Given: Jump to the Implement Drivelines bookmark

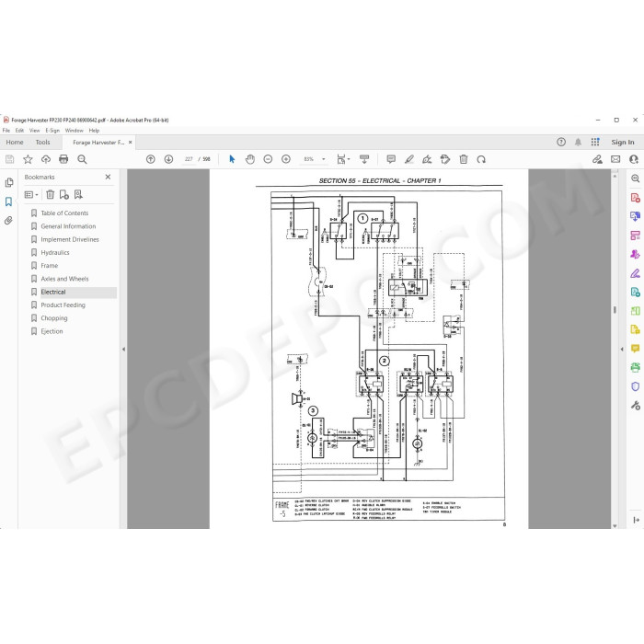Looking at the screenshot, I should [70, 239].
